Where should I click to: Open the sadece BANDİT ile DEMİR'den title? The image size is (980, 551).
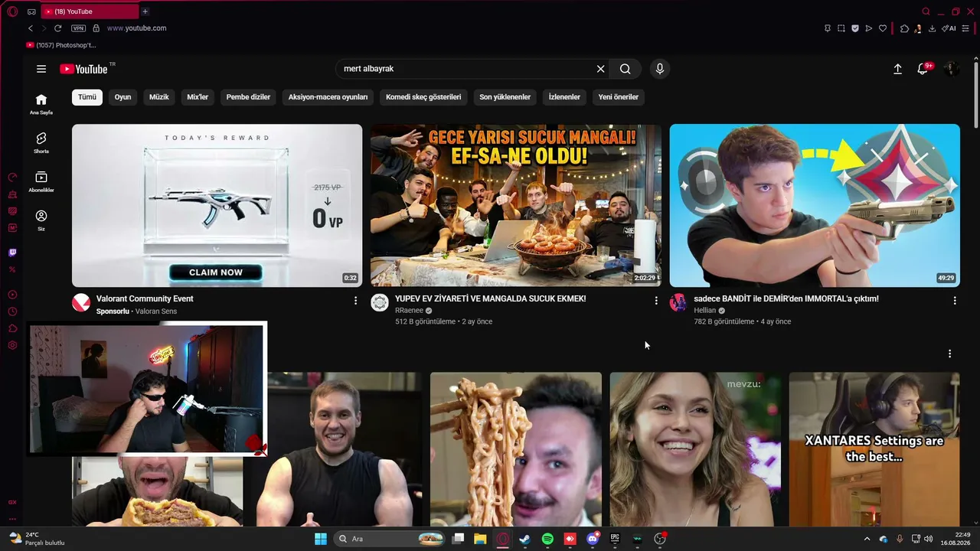pos(786,298)
